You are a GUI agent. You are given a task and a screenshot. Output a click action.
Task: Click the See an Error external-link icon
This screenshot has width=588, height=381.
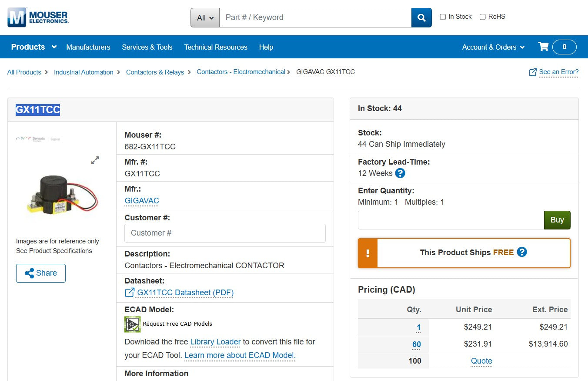click(x=533, y=72)
